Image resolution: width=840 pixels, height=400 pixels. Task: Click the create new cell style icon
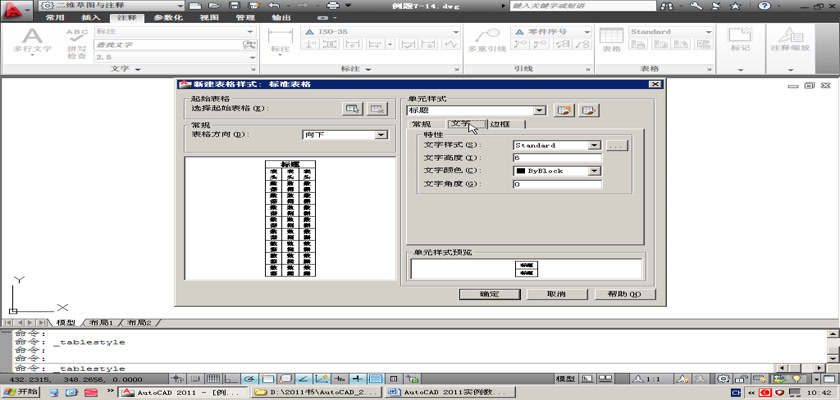(x=564, y=110)
